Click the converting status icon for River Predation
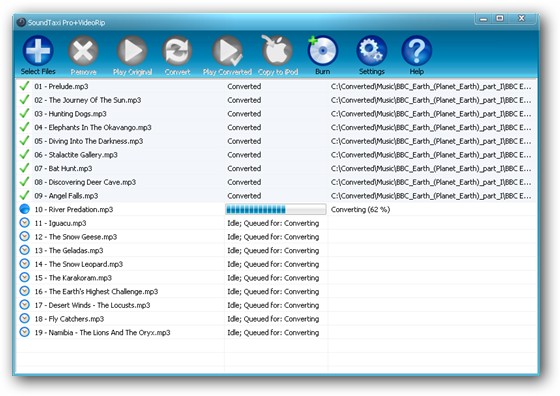Viewport: 560px width, 396px height. (24, 209)
